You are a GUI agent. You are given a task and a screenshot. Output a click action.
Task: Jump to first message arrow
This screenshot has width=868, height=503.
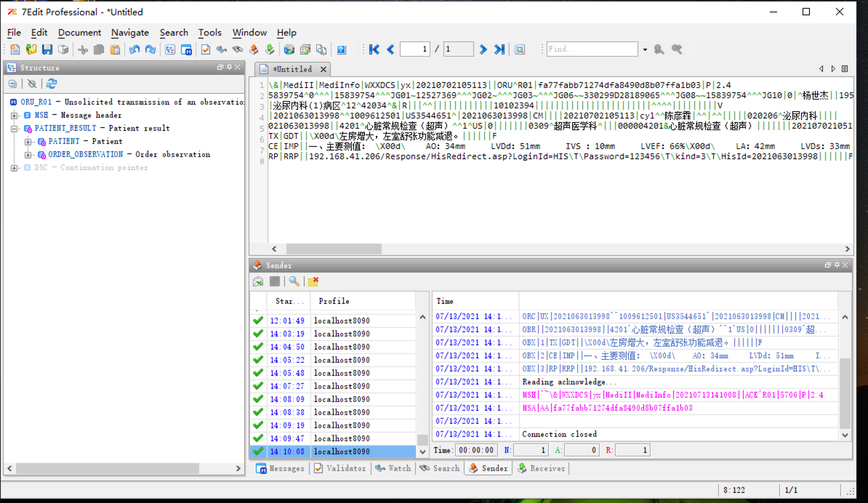[x=374, y=49]
